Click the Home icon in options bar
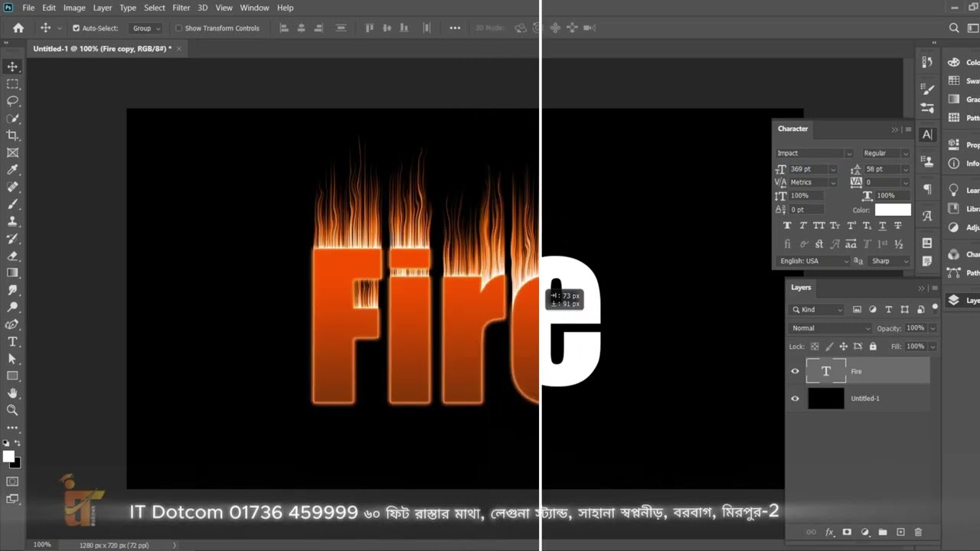The height and width of the screenshot is (551, 980). (x=18, y=28)
